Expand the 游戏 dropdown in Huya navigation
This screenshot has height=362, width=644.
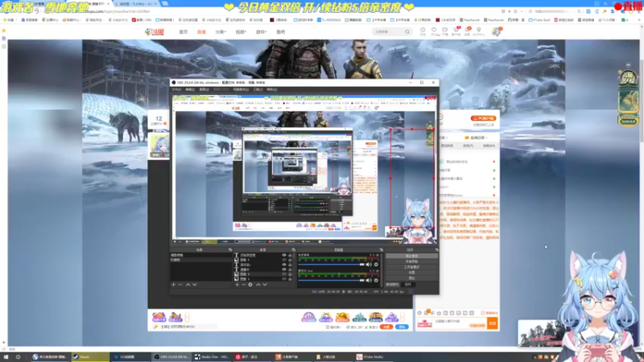click(x=261, y=31)
